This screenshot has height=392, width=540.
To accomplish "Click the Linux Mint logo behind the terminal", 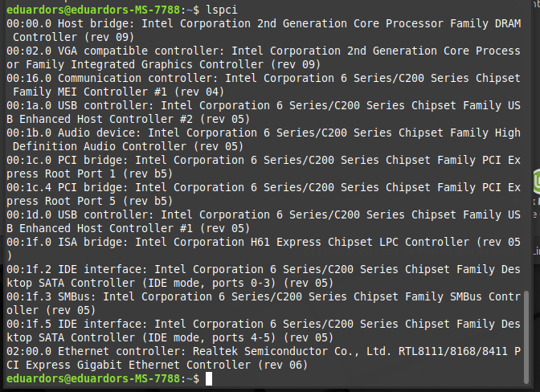I will coord(537,182).
